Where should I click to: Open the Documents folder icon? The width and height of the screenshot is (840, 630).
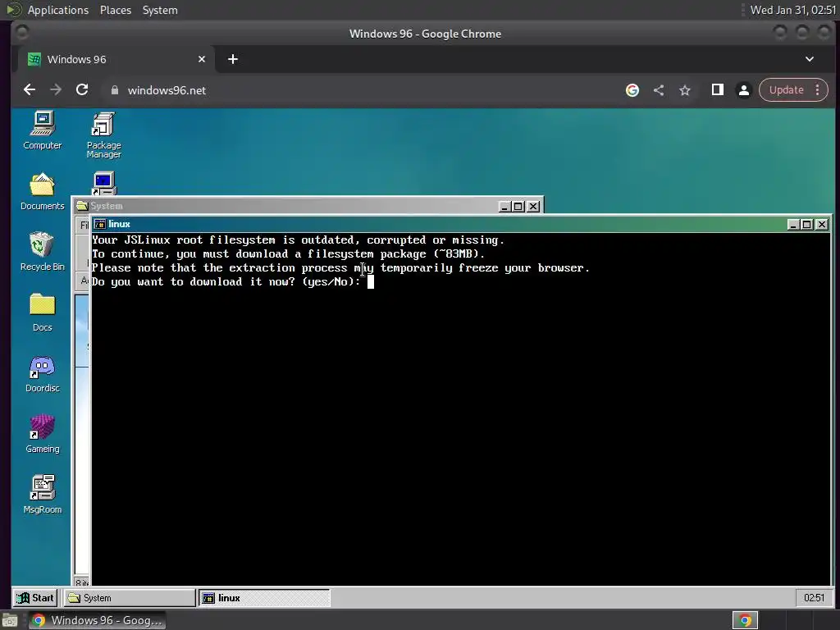pyautogui.click(x=43, y=191)
